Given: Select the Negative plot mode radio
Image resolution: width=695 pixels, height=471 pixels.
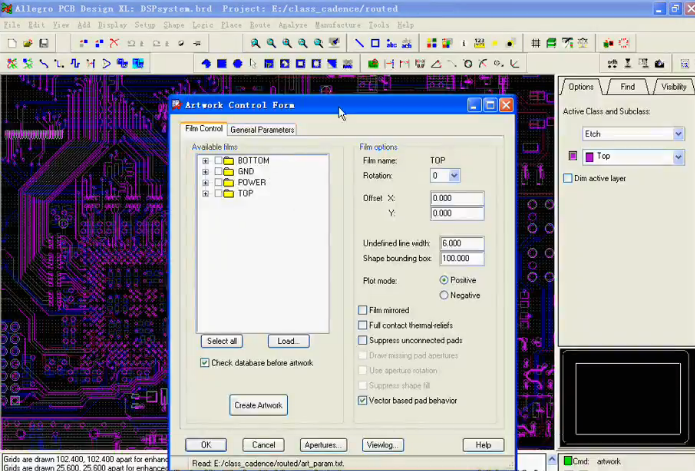Looking at the screenshot, I should (444, 295).
